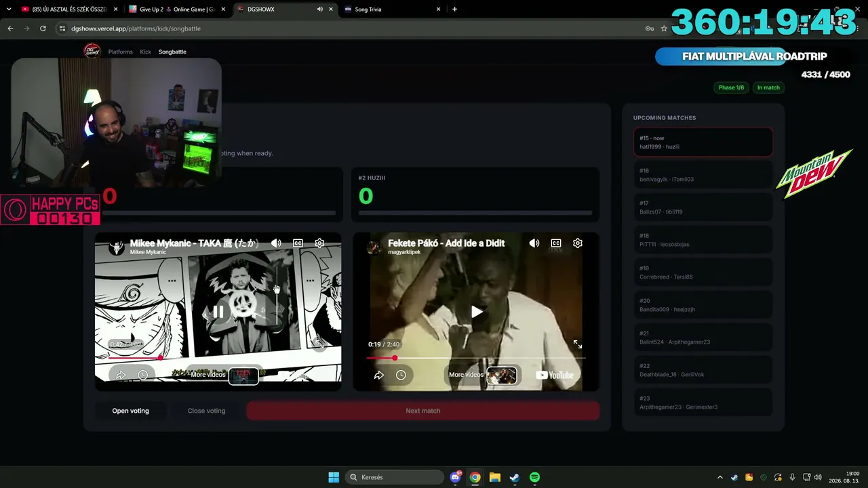Add Mikee Mykanic video to Watch later
Image resolution: width=868 pixels, height=488 pixels.
(x=142, y=375)
